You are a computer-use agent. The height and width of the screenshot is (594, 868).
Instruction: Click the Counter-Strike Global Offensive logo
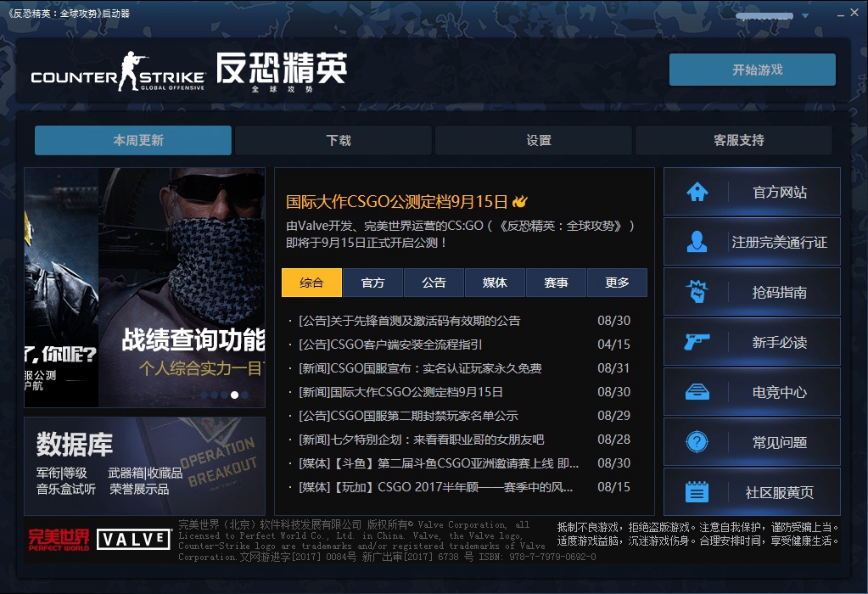click(118, 72)
